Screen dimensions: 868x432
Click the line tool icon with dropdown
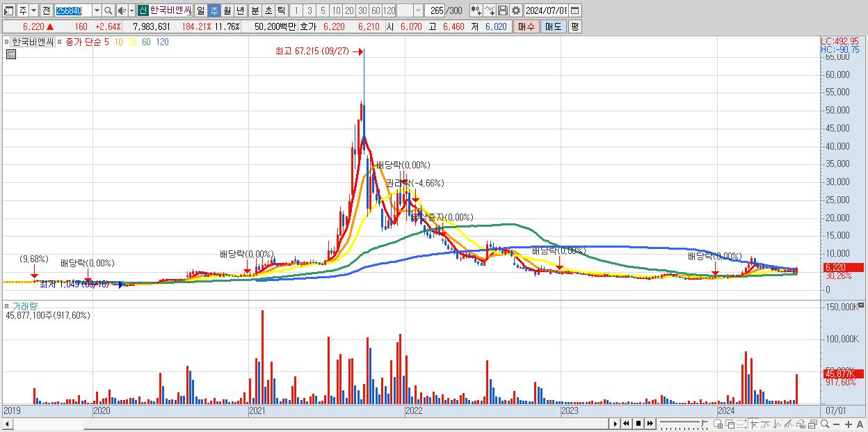click(490, 10)
